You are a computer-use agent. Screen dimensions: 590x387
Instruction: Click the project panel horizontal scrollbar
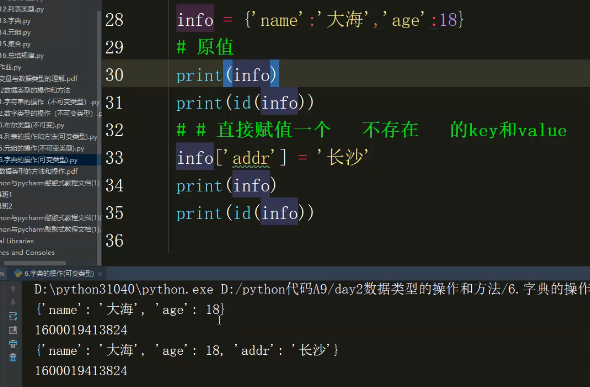click(x=35, y=263)
